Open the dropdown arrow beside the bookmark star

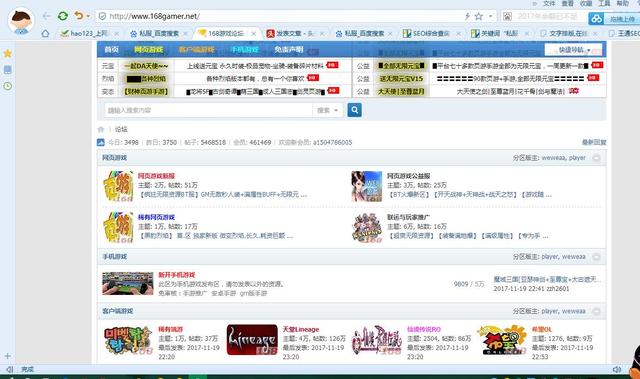point(491,17)
